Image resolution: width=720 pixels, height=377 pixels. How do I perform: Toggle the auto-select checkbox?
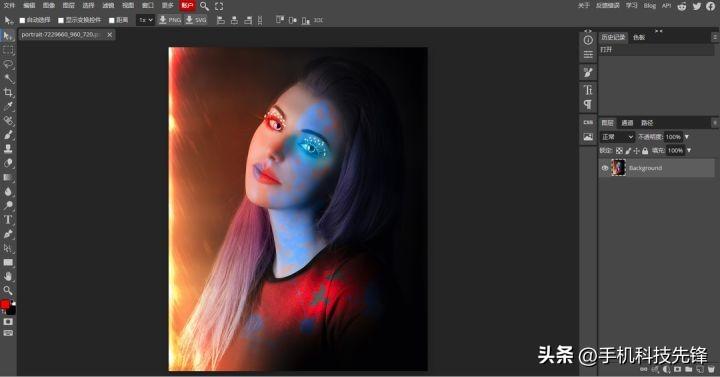click(x=22, y=20)
